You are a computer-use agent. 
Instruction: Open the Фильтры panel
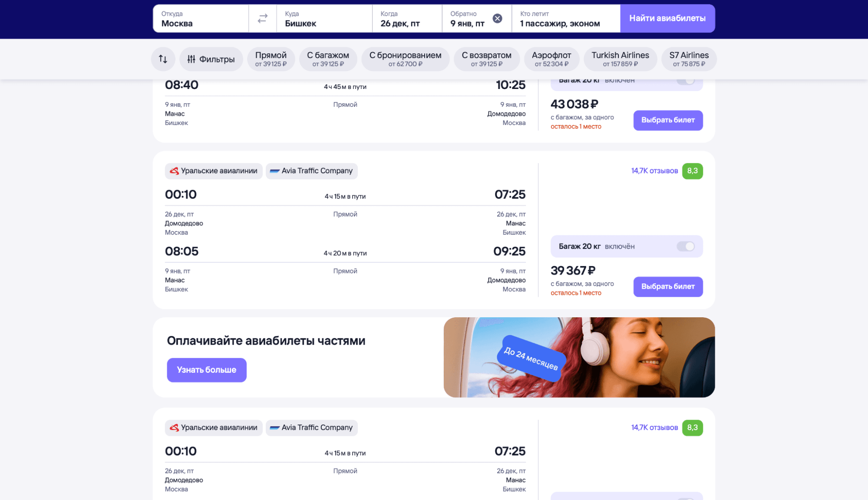(211, 59)
